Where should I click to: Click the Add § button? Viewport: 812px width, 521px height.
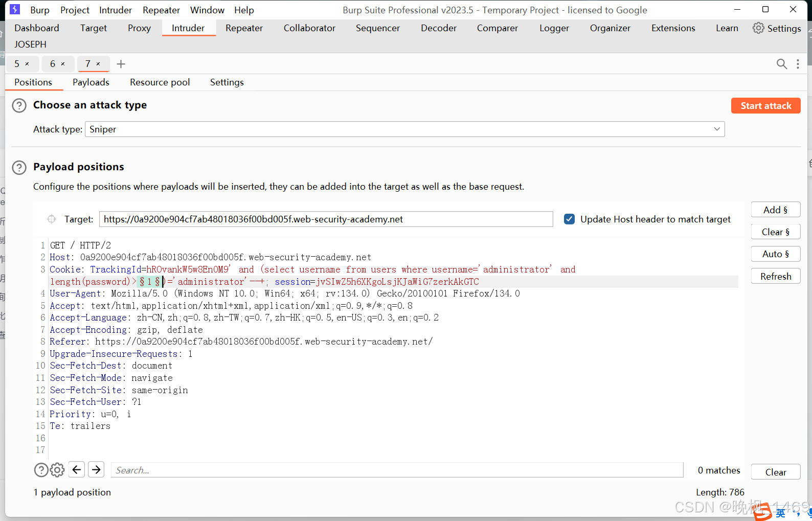tap(775, 210)
